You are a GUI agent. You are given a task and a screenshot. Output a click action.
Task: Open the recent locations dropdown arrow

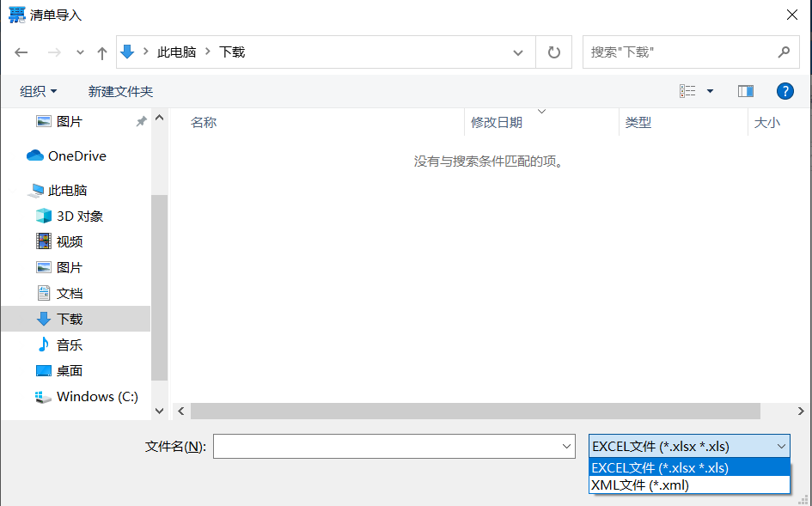(80, 52)
